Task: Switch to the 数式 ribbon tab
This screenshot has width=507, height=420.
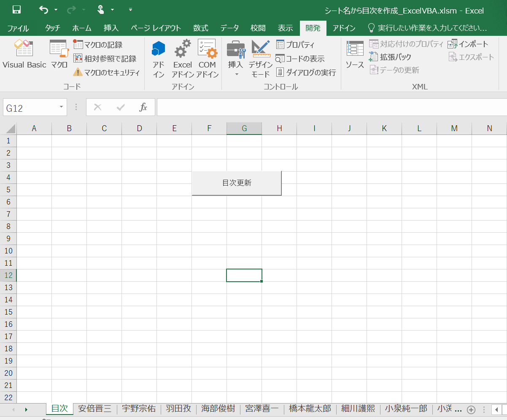Action: click(201, 28)
